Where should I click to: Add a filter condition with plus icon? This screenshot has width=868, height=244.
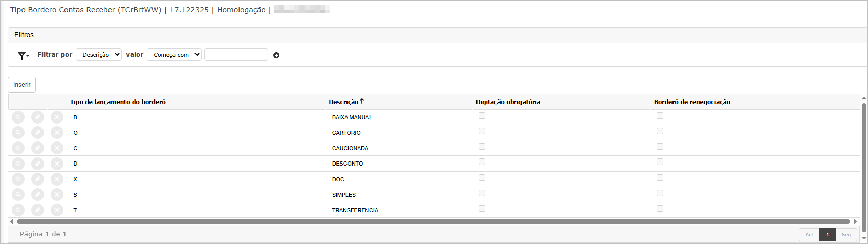point(276,55)
